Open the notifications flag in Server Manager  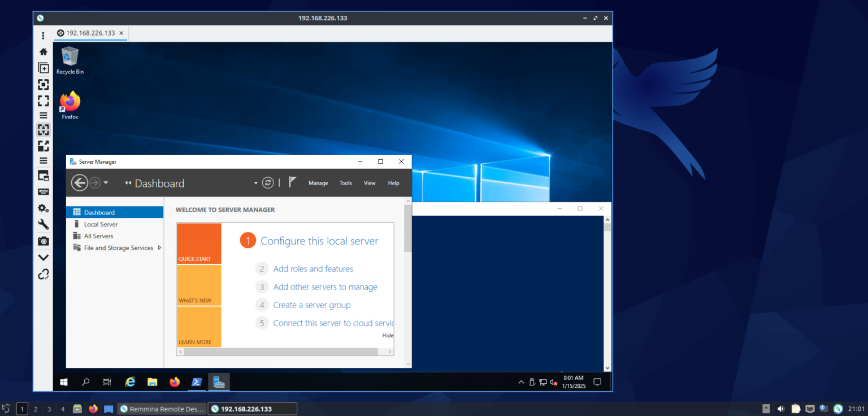[292, 182]
